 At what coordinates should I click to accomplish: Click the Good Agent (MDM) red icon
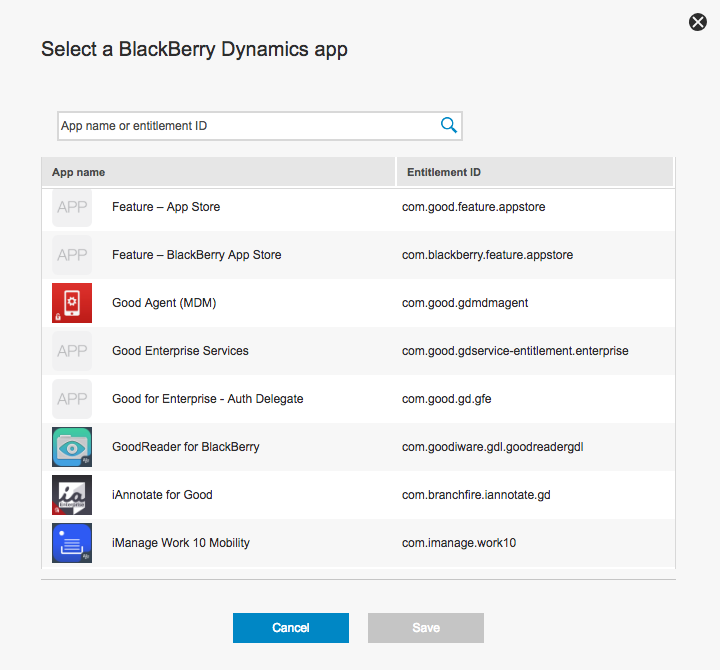coord(72,303)
